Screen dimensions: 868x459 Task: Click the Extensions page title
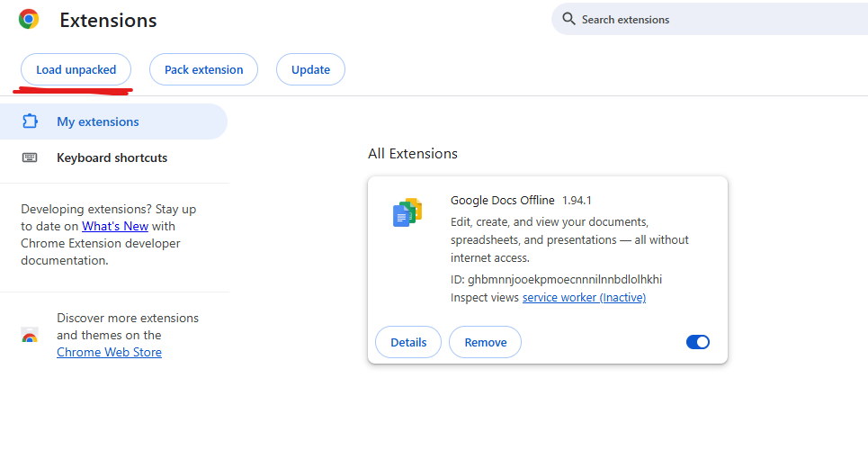(109, 20)
